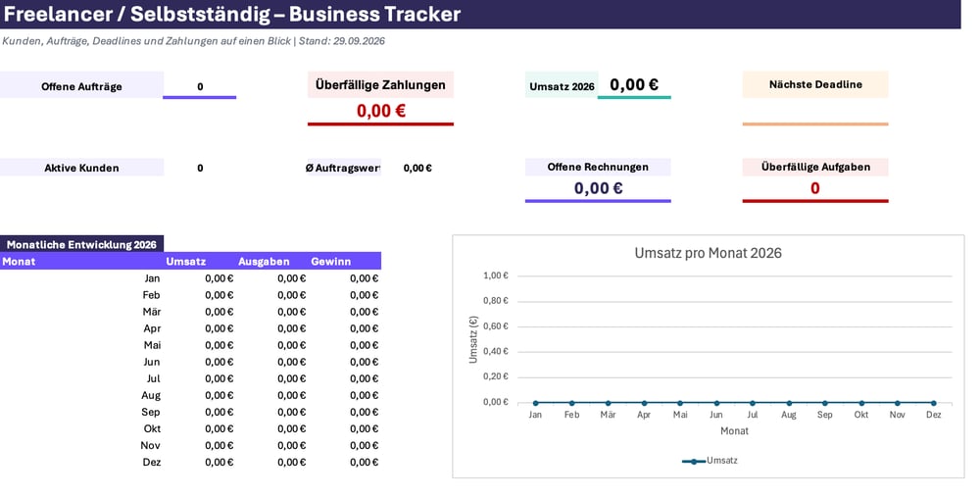
Task: Click the '0,40 €' y-axis label
Action: (496, 351)
